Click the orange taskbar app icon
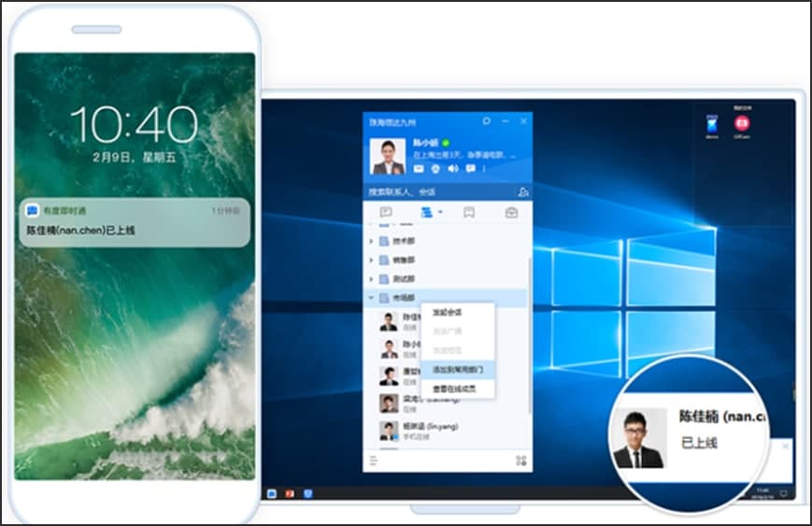Viewport: 812px width, 526px height. pos(290,493)
